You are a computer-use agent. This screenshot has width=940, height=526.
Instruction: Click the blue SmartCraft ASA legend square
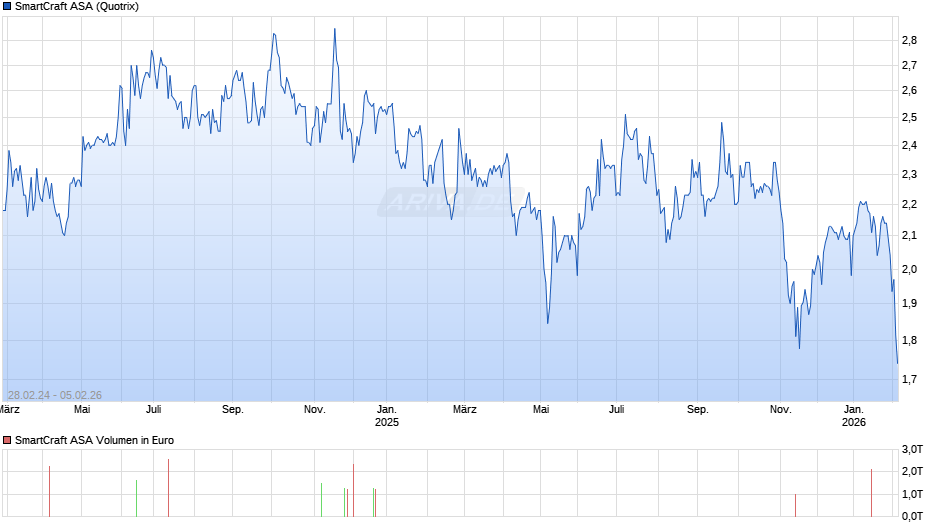coord(7,7)
